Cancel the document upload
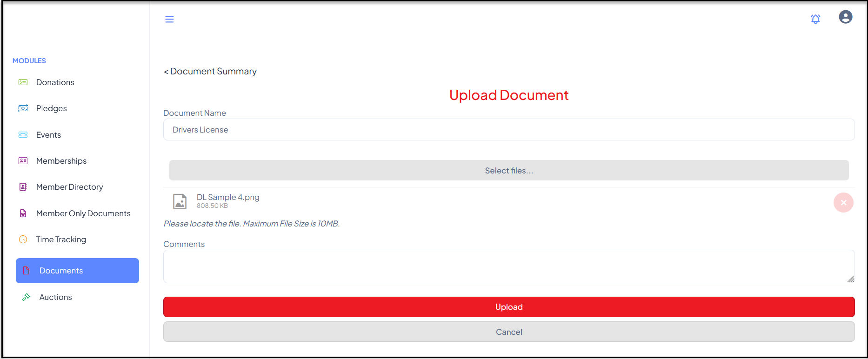Screen dimensions: 868x359 [509, 332]
